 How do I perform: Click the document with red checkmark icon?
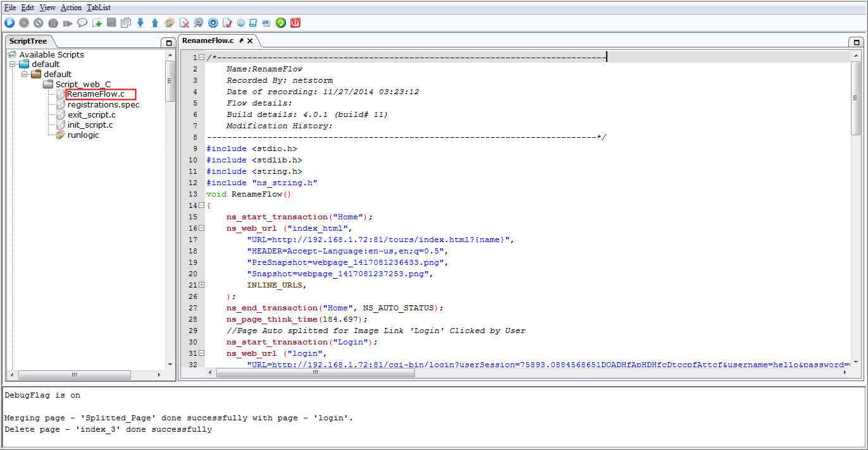point(227,23)
